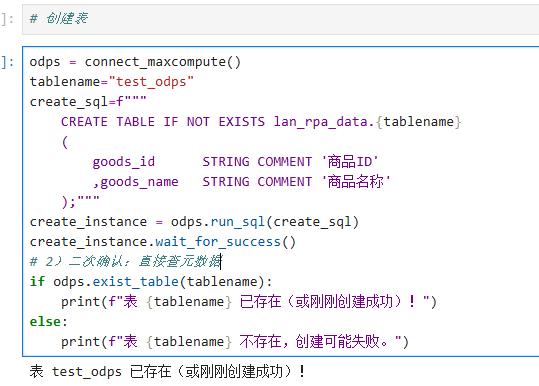Click the closing ');"""' line
The height and width of the screenshot is (386, 539).
[80, 202]
